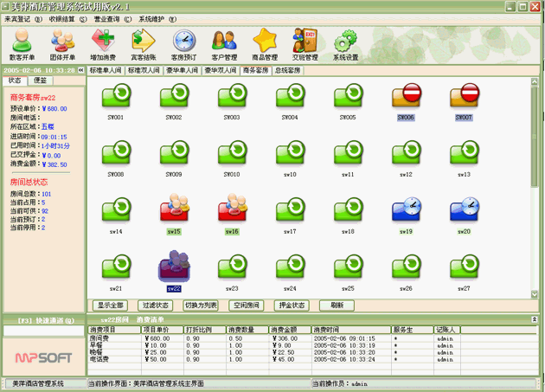
Task: Select reserved room sw19 clock icon
Action: [407, 210]
